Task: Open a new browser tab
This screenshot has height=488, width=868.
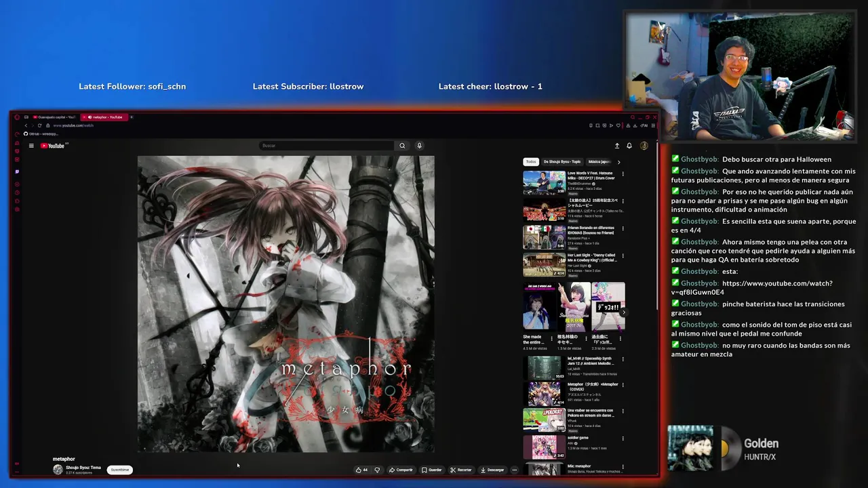Action: (x=132, y=117)
